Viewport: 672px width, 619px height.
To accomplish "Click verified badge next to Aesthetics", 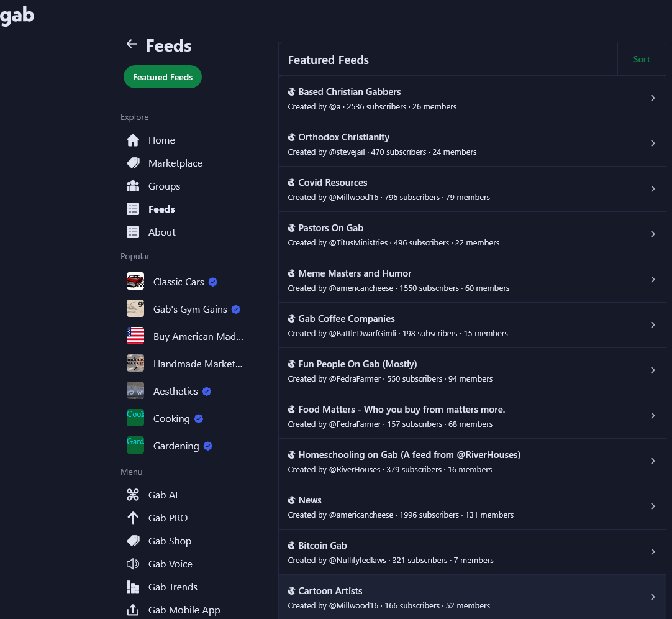I will pos(207,391).
